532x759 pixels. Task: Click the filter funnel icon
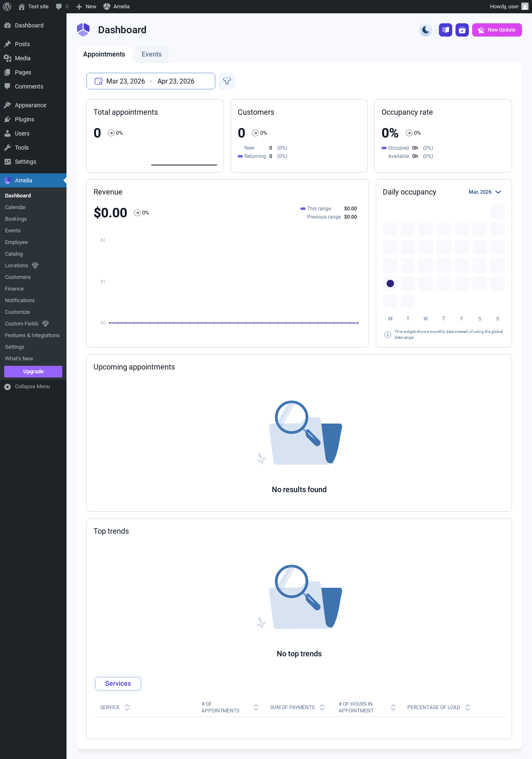pyautogui.click(x=227, y=81)
